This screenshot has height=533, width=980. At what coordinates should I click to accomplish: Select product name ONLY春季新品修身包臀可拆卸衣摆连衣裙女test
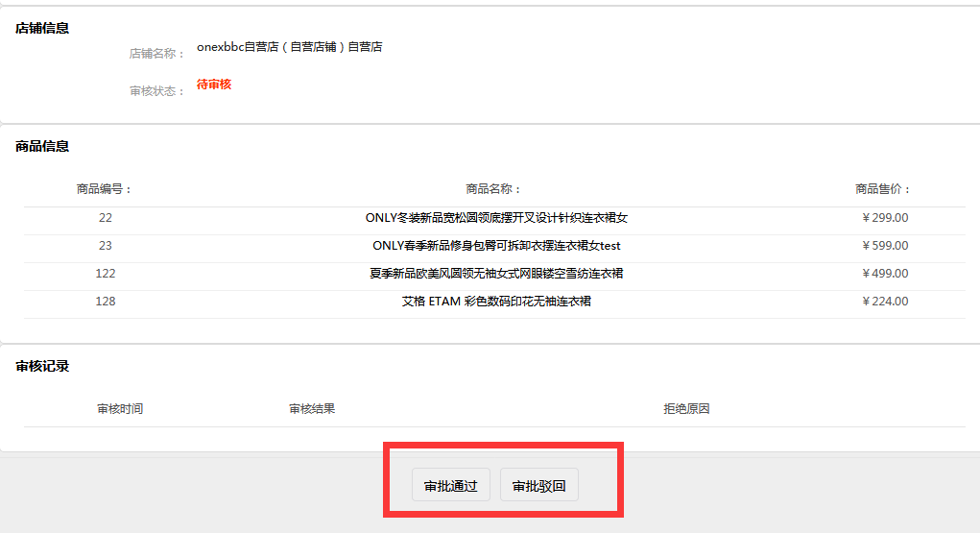pos(496,246)
